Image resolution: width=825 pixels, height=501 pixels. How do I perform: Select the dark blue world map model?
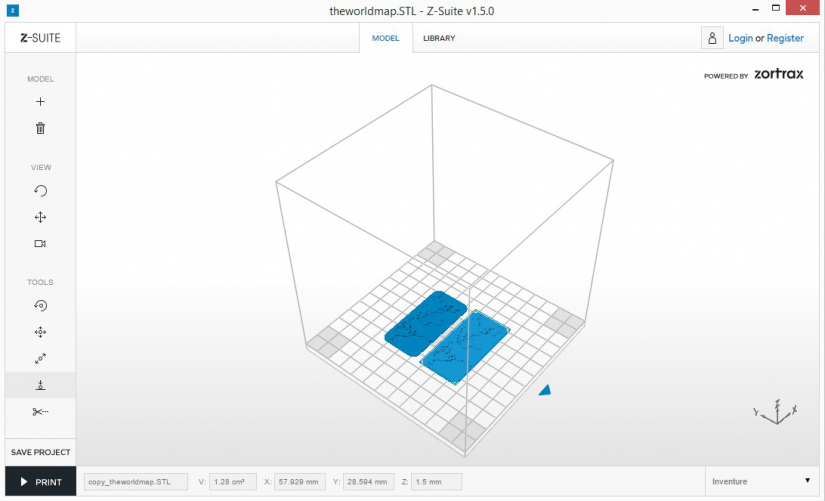425,323
